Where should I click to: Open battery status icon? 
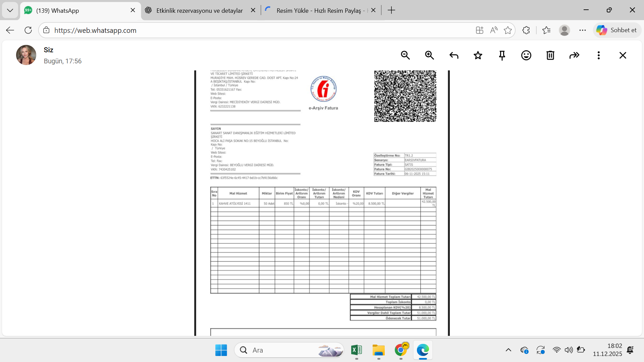[581, 350]
